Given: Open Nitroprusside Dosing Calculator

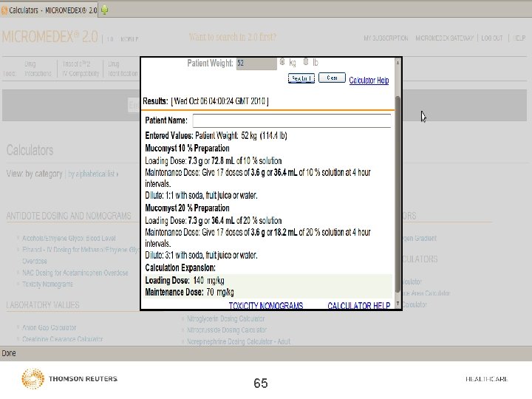Looking at the screenshot, I should click(227, 330).
